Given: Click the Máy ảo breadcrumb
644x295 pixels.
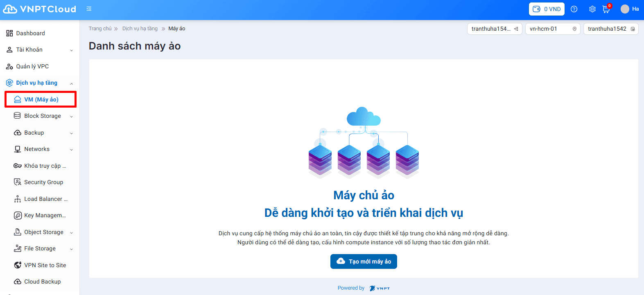Looking at the screenshot, I should [x=177, y=29].
